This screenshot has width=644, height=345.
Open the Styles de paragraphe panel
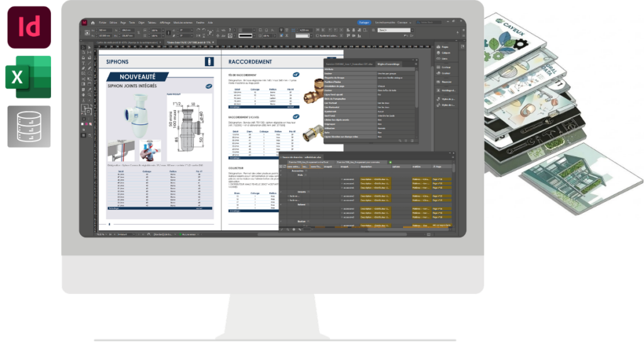447,99
